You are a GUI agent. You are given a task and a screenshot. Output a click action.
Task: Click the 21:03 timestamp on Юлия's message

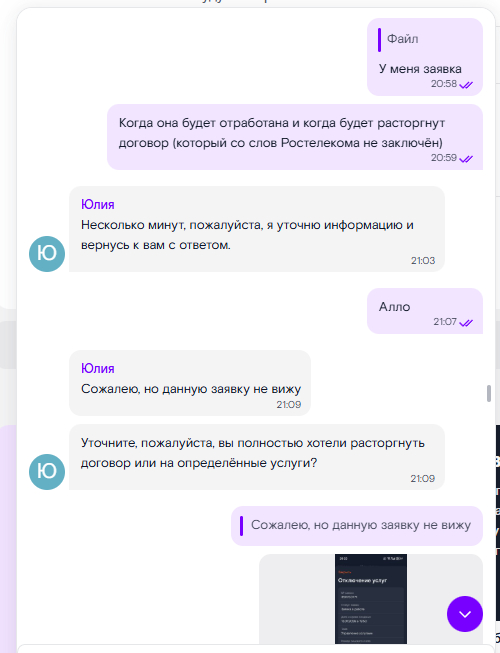[423, 261]
